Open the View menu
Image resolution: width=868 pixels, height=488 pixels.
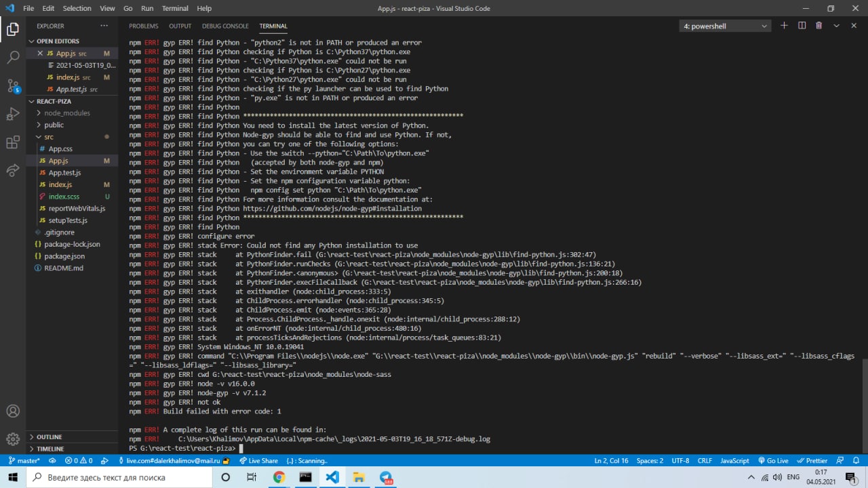pyautogui.click(x=107, y=8)
